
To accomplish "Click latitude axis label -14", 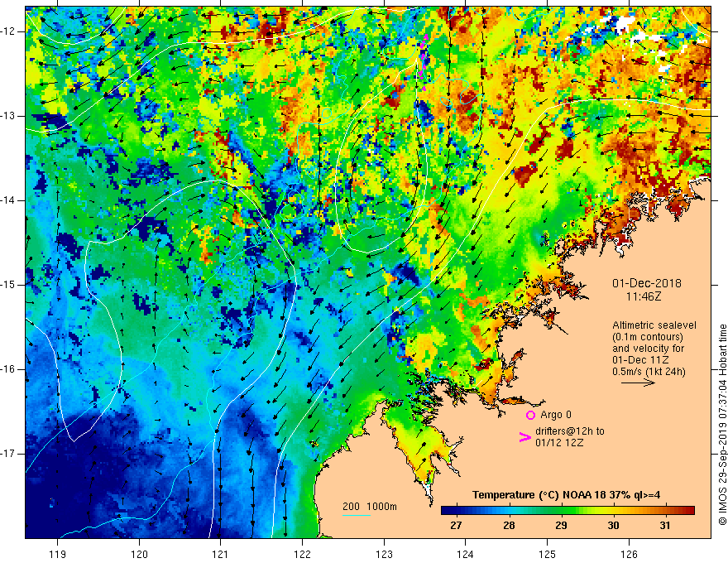I will (8, 200).
